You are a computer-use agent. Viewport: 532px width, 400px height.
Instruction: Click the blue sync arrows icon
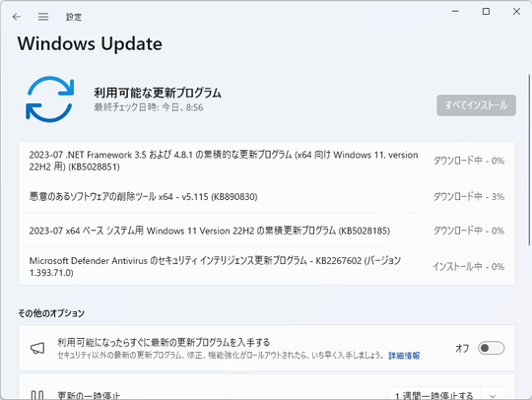click(50, 100)
